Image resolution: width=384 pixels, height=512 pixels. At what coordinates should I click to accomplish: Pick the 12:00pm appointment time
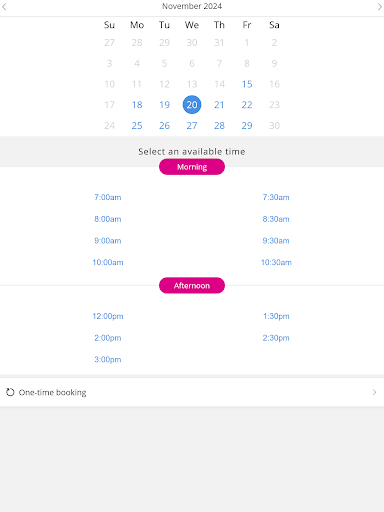coord(108,316)
